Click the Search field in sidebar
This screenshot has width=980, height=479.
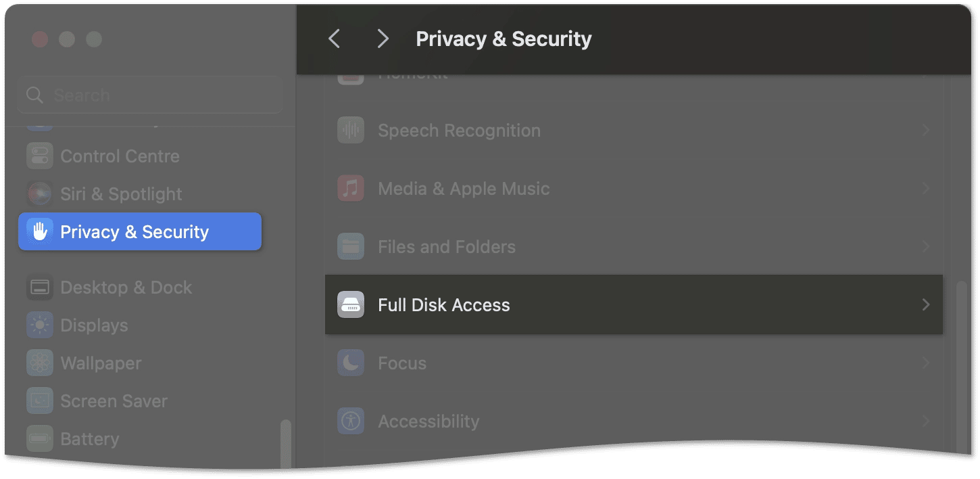150,95
